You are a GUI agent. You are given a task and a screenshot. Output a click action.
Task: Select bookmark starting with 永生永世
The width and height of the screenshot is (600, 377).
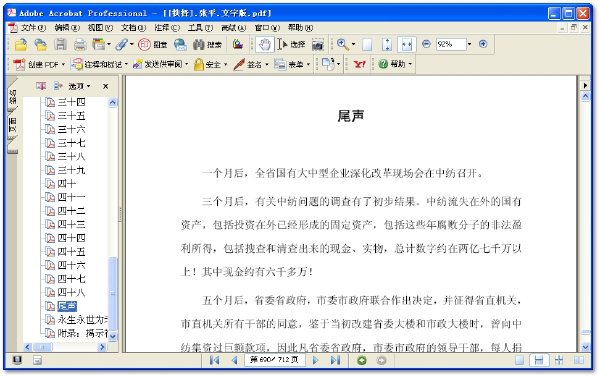83,320
